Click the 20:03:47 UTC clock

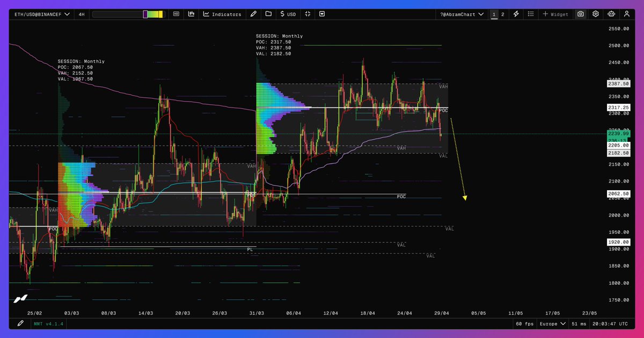(x=611, y=324)
